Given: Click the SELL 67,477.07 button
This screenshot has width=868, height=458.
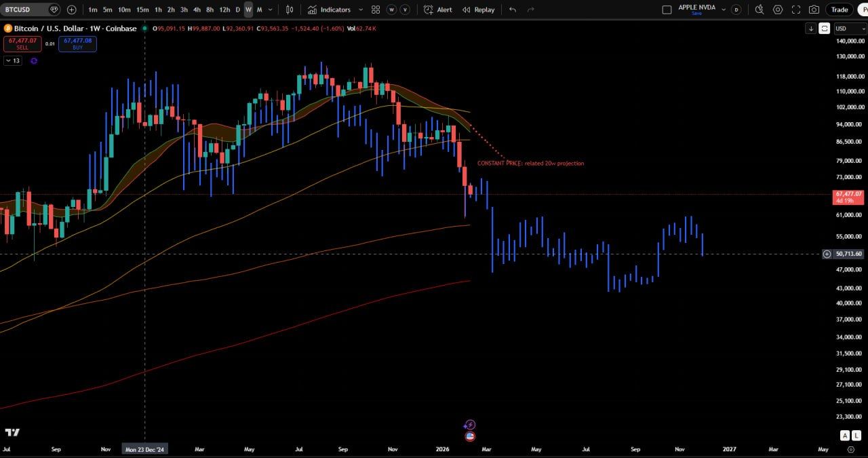Looking at the screenshot, I should (22, 41).
